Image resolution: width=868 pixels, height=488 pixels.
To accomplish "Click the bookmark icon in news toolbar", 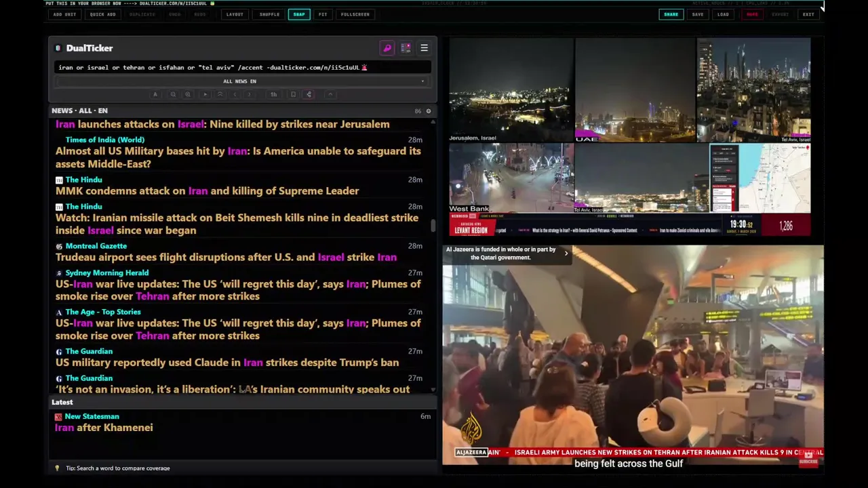I will pyautogui.click(x=293, y=94).
